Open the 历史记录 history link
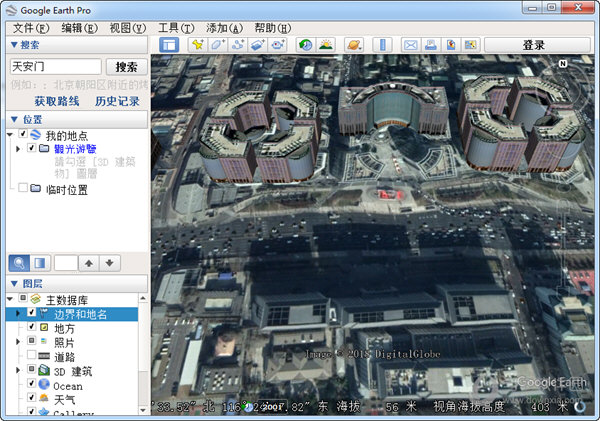 click(117, 101)
